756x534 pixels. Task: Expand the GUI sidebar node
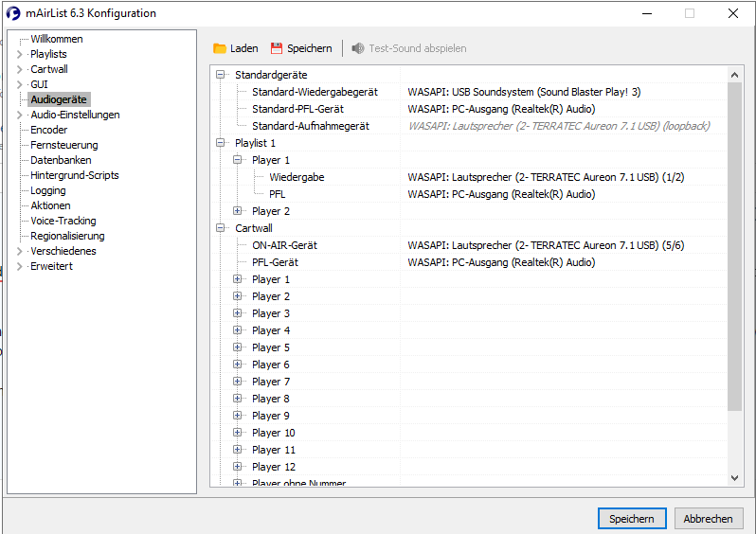coord(19,84)
